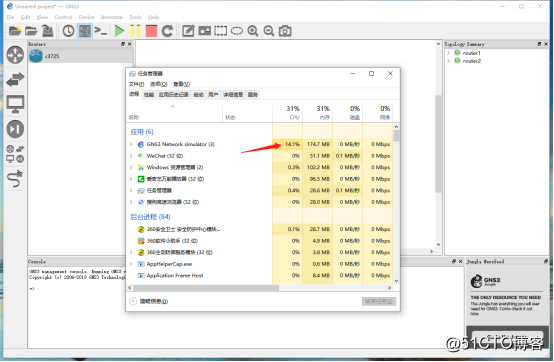Open the GNS3 Control menu
Image resolution: width=554 pixels, height=362 pixels.
click(63, 17)
